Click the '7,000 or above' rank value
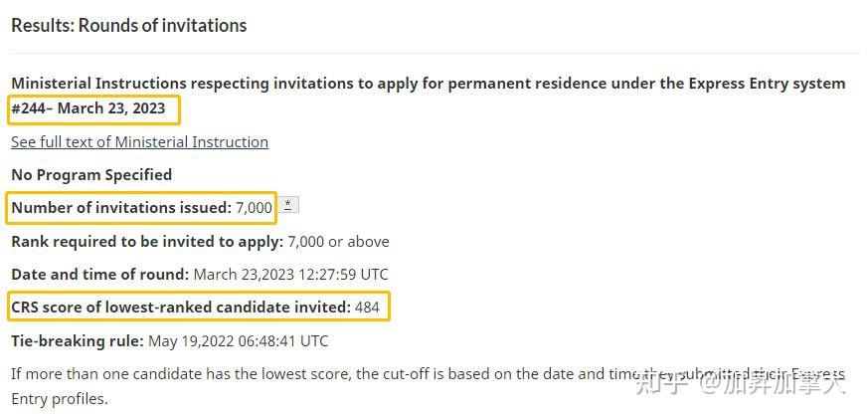The height and width of the screenshot is (417, 868). pos(339,242)
